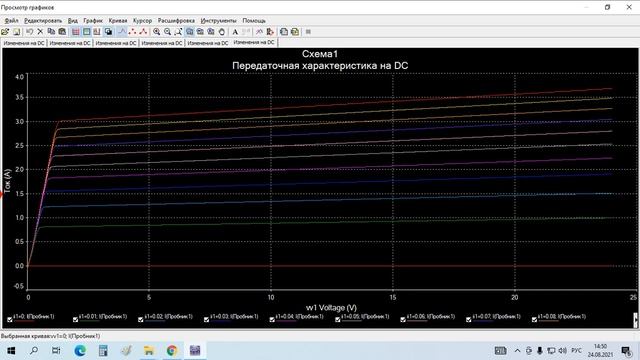The image size is (640, 360).
Task: Click the Save icon in the toolbar
Action: [16, 32]
